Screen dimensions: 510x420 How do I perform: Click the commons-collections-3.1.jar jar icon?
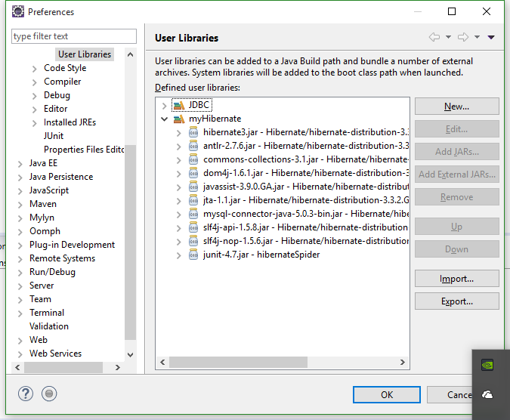click(x=193, y=159)
